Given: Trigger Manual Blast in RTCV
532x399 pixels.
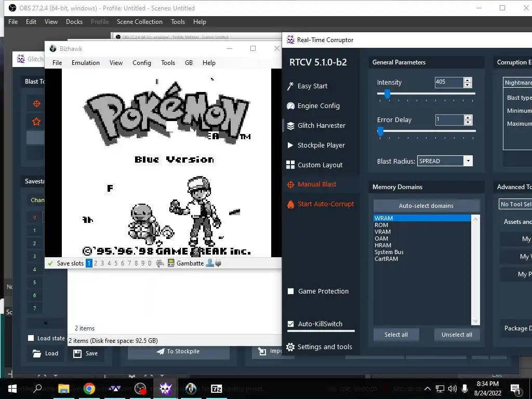Looking at the screenshot, I should 312,184.
